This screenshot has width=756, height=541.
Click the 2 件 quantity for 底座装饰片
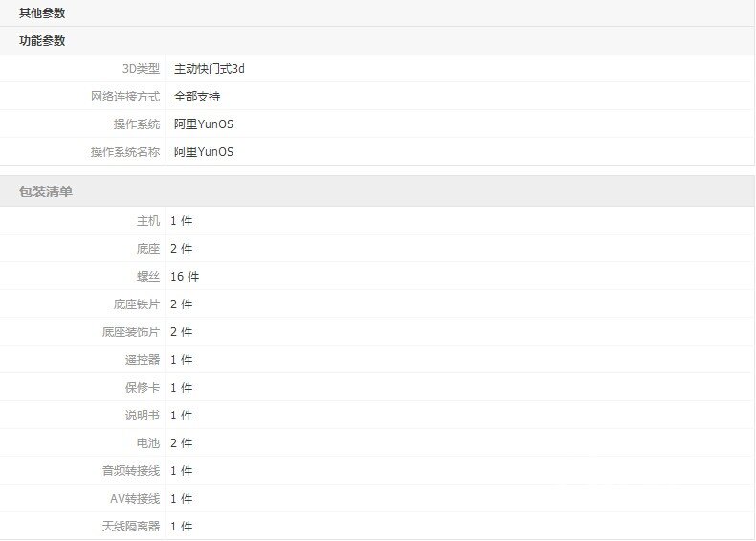click(181, 332)
